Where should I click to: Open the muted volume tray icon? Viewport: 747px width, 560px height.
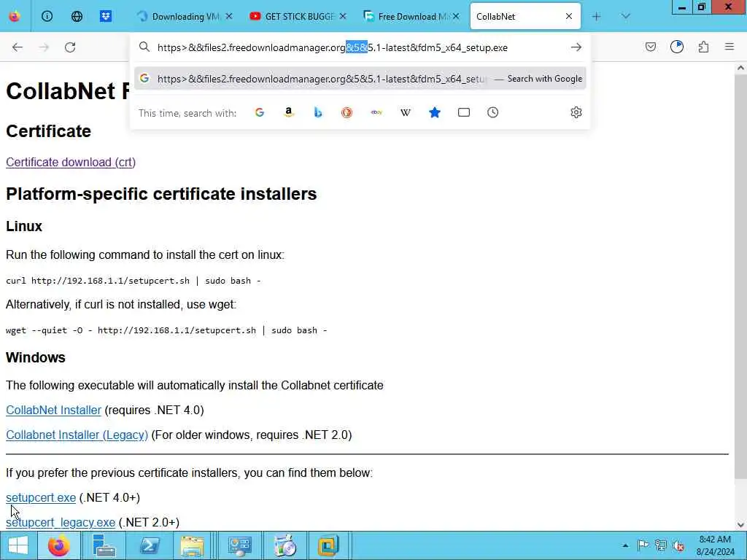678,545
